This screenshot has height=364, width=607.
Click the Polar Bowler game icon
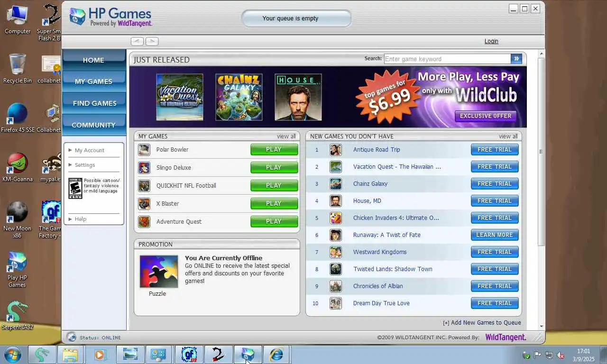144,150
